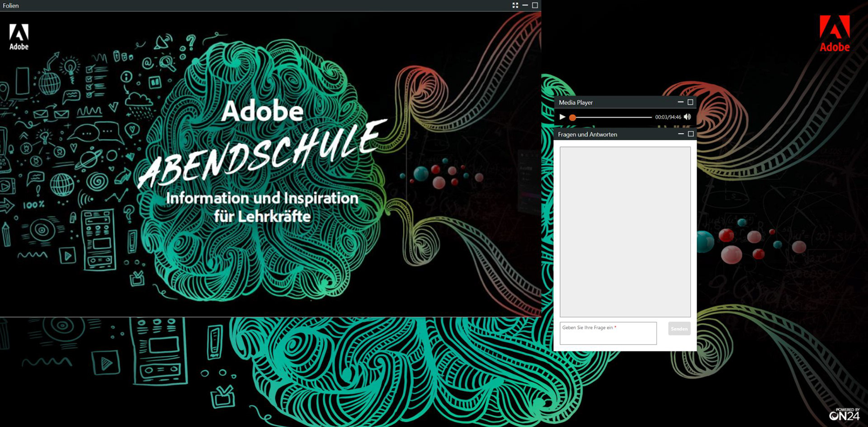The height and width of the screenshot is (427, 868).
Task: Click the 'Geben Sie Ihre Frage ein' field
Action: tap(608, 333)
